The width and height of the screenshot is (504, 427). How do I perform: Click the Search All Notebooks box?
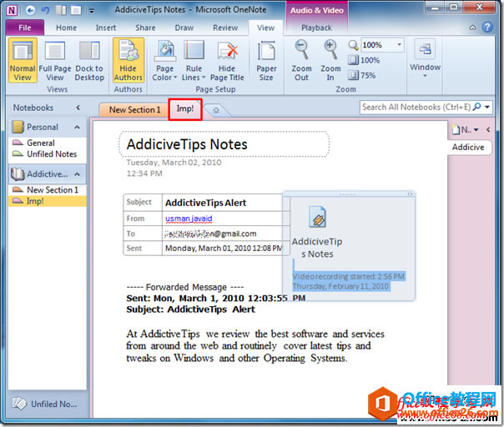pyautogui.click(x=416, y=107)
